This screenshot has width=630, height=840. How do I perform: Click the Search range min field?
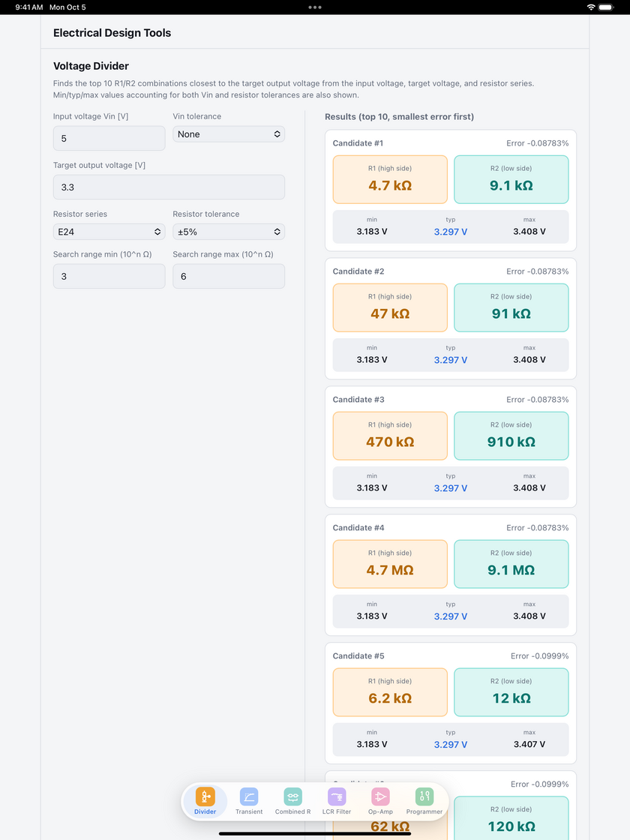pos(109,277)
